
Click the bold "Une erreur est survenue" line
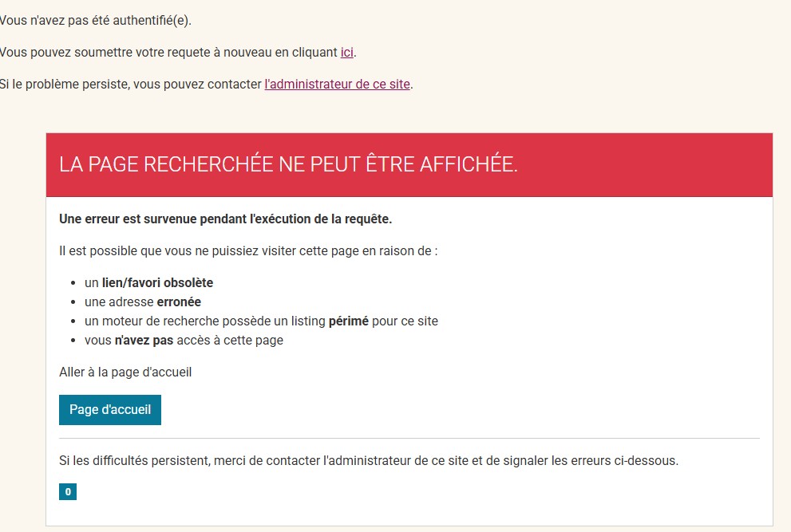225,219
